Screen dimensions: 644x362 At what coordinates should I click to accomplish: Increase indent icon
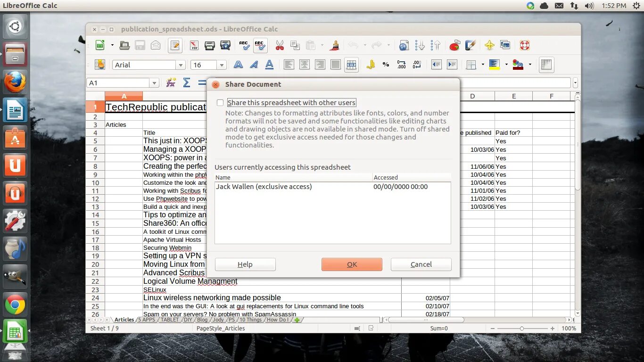(452, 65)
